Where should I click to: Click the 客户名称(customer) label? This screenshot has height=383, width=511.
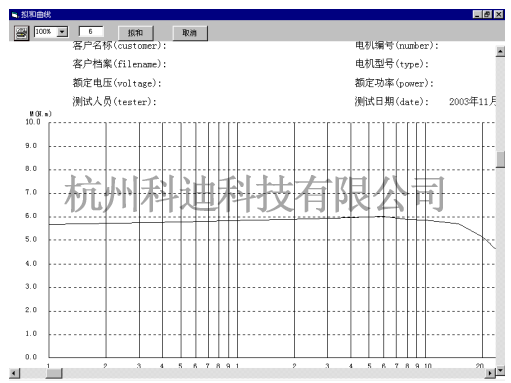coord(119,45)
